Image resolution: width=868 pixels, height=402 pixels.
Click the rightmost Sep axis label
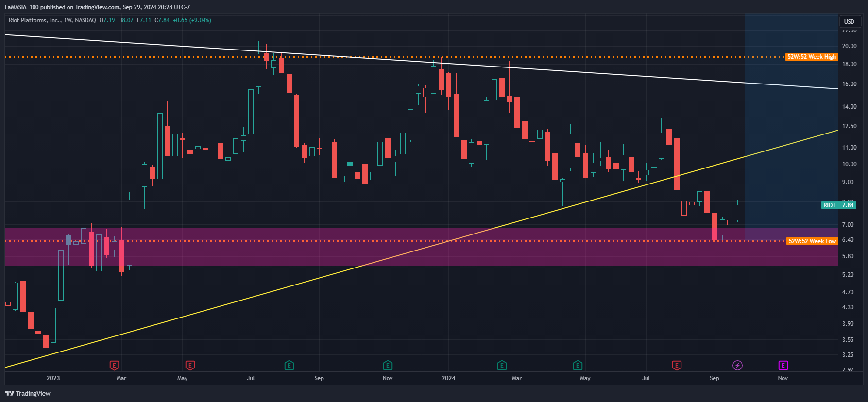click(x=714, y=378)
